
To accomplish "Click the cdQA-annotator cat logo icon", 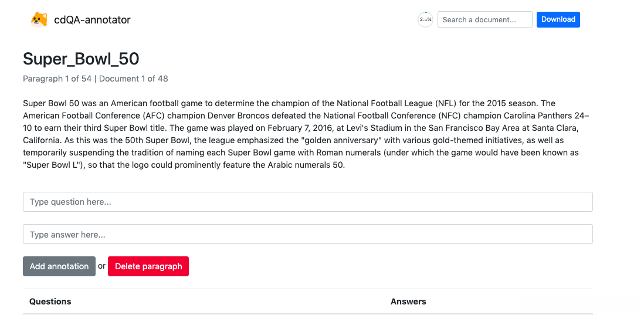I will [39, 20].
